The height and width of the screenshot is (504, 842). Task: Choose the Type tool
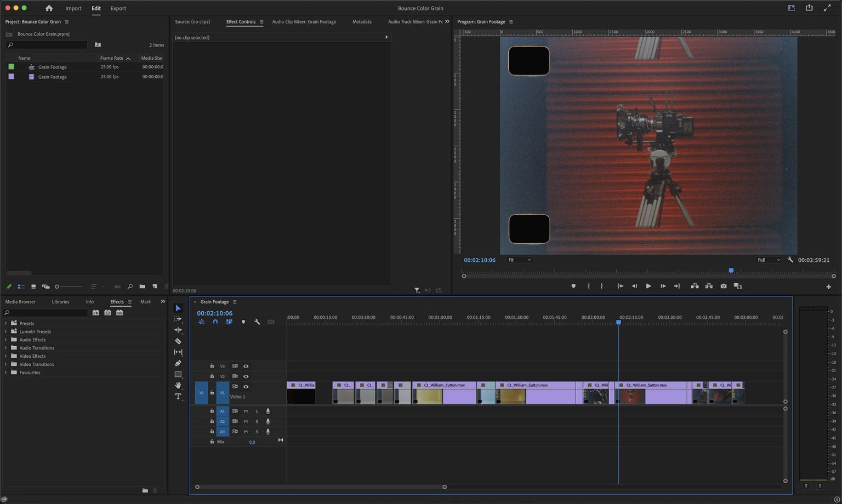pyautogui.click(x=178, y=397)
